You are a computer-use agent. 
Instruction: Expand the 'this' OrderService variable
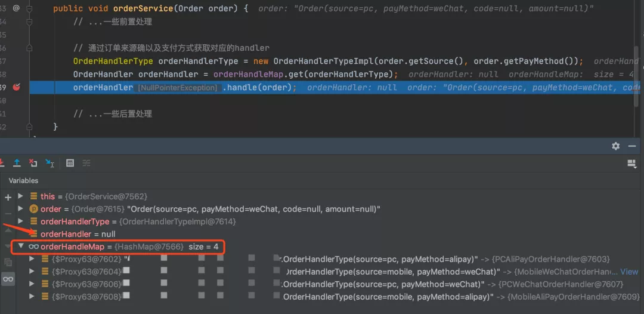(x=20, y=196)
